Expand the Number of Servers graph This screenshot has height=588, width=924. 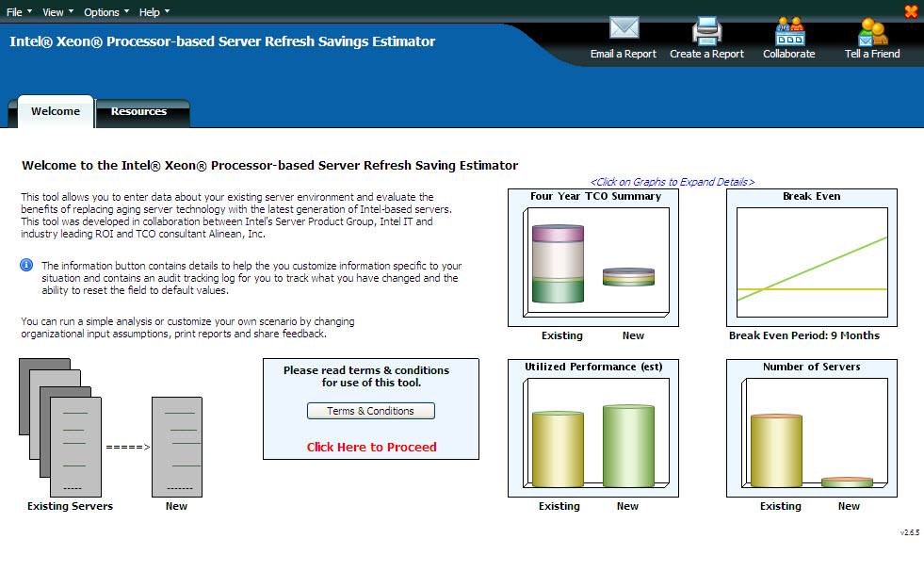812,428
